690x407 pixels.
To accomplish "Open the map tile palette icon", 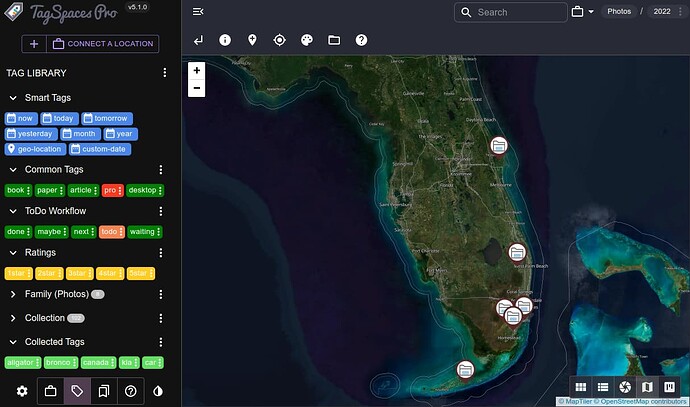I will [307, 40].
